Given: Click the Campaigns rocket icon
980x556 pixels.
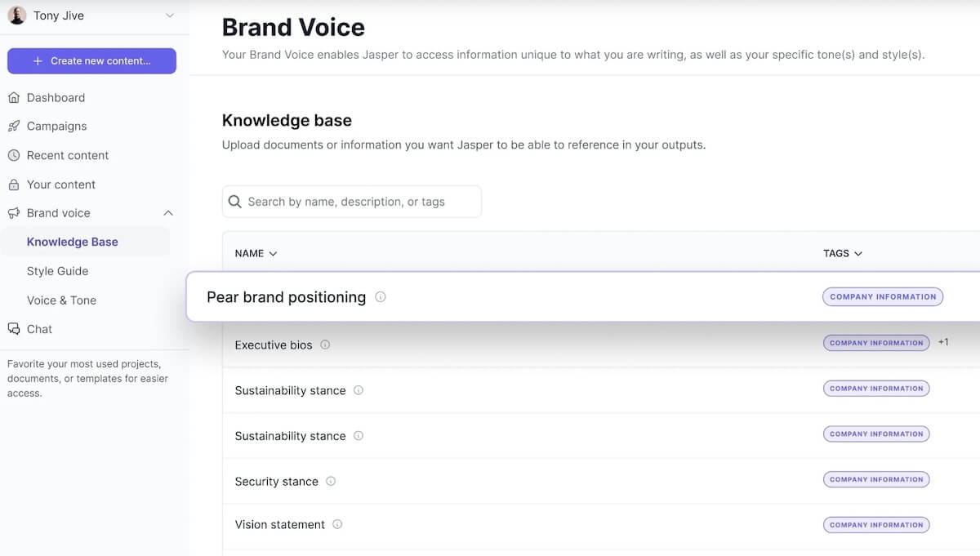Looking at the screenshot, I should pos(14,127).
